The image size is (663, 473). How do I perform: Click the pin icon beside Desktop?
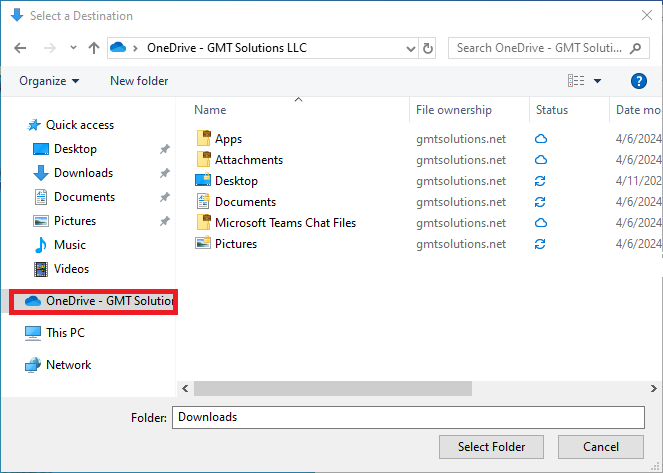click(x=164, y=149)
